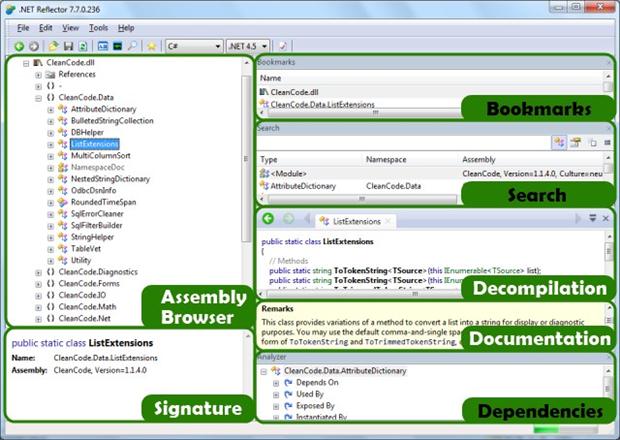Screen dimensions: 620x440
Task: Click the Refresh icon in toolbar
Action: [83, 46]
